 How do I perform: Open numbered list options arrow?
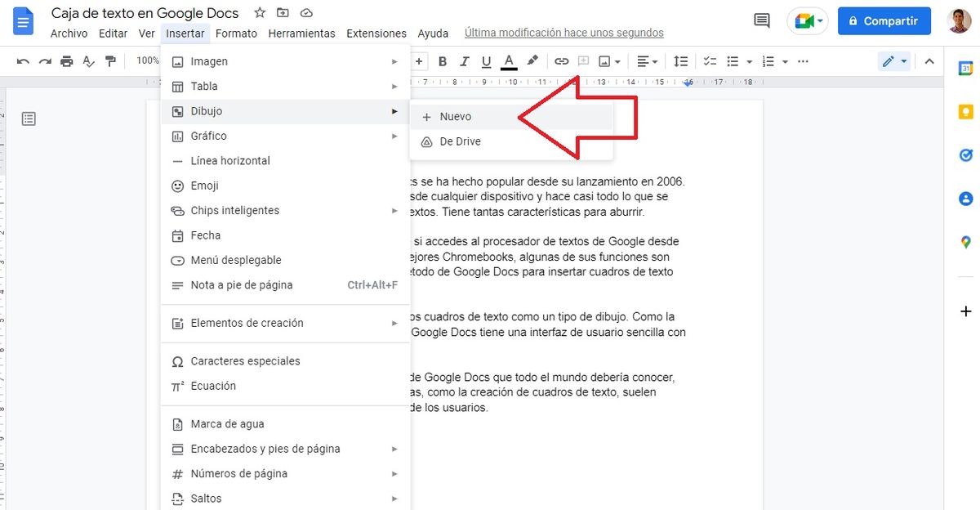click(785, 61)
